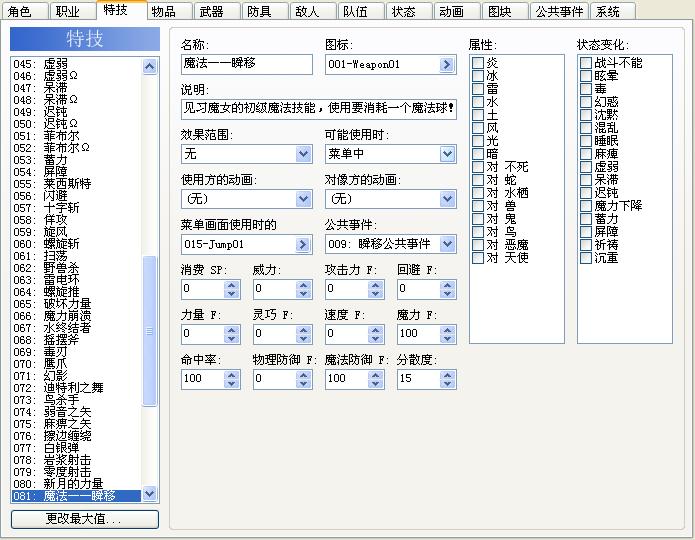Select skill 066: 魔力崩溃
Screen dimensions: 695x540
[x=75, y=316]
